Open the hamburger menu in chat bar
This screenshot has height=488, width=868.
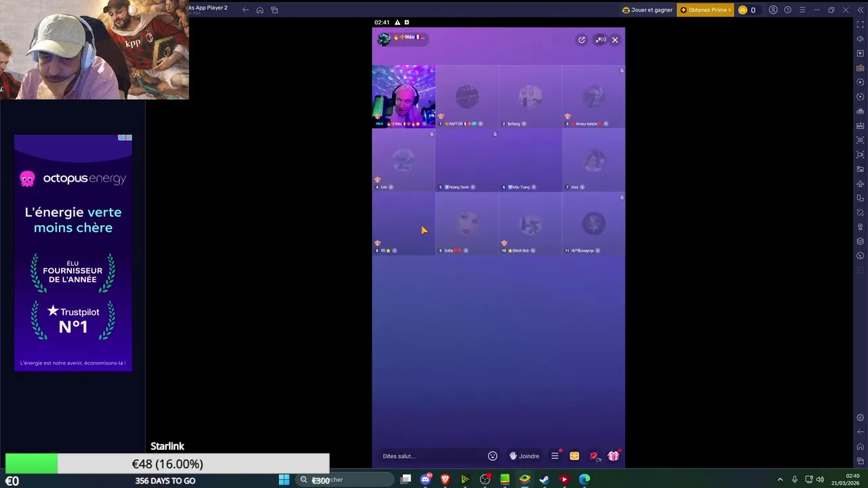tap(555, 456)
